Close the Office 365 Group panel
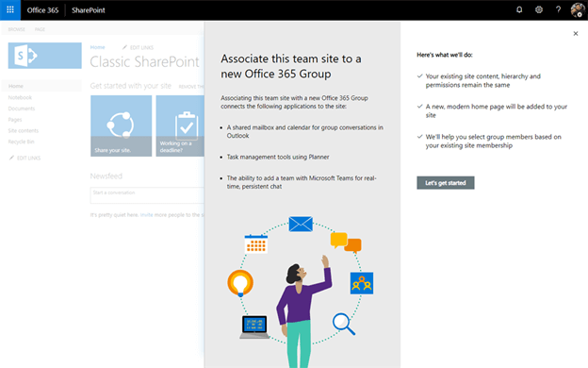This screenshot has width=588, height=368. (576, 34)
